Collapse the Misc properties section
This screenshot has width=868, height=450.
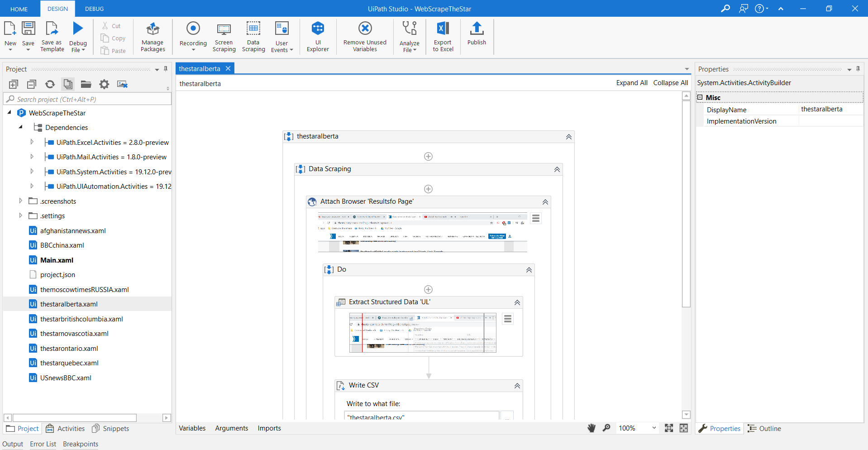pos(700,97)
